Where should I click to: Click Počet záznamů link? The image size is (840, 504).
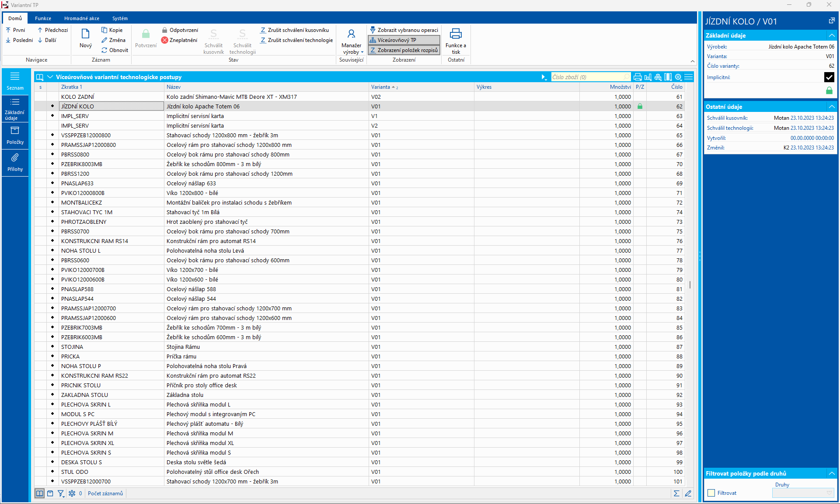click(x=105, y=494)
